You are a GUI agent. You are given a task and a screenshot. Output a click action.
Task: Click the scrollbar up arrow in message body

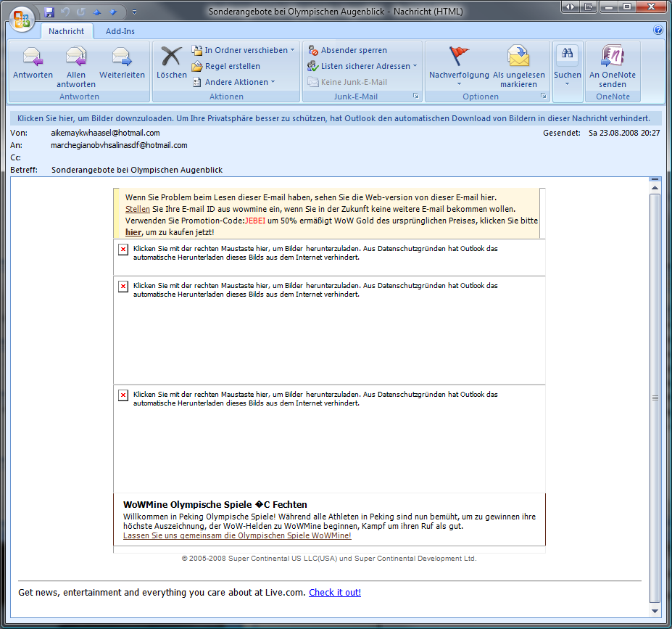655,188
